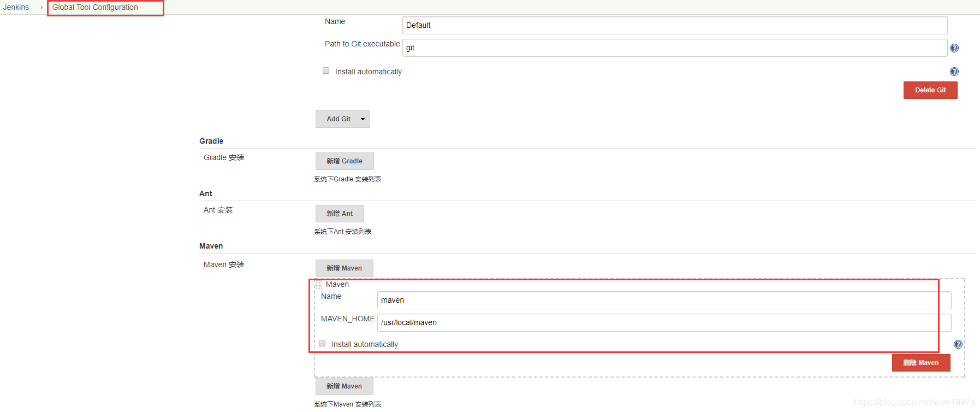Screen dimensions: 980x412
Task: Grab the Maven installation drag handle
Action: pos(318,285)
